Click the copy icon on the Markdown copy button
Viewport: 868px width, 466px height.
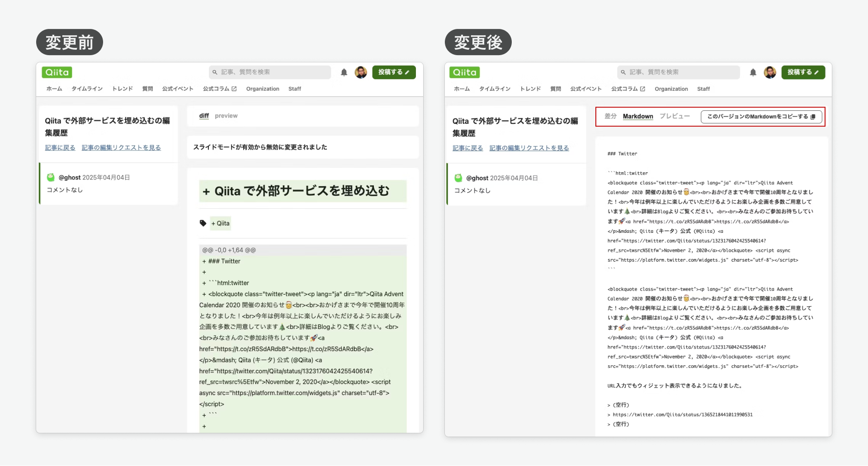[x=813, y=117]
